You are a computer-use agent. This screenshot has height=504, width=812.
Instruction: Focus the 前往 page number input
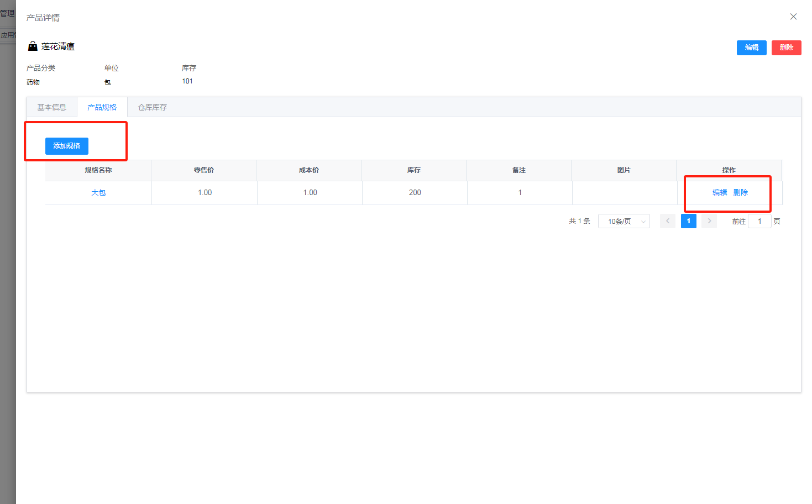759,221
